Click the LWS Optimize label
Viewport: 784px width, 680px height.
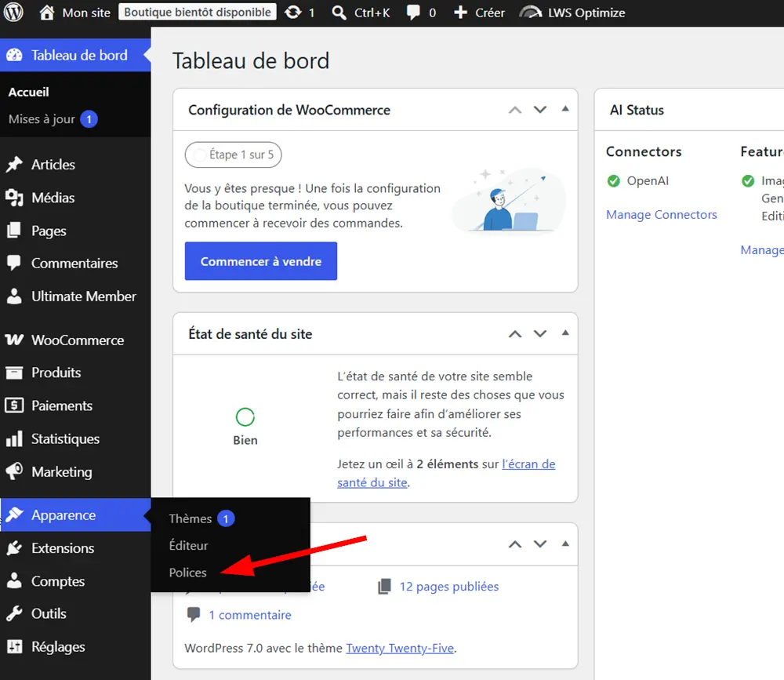(x=586, y=13)
